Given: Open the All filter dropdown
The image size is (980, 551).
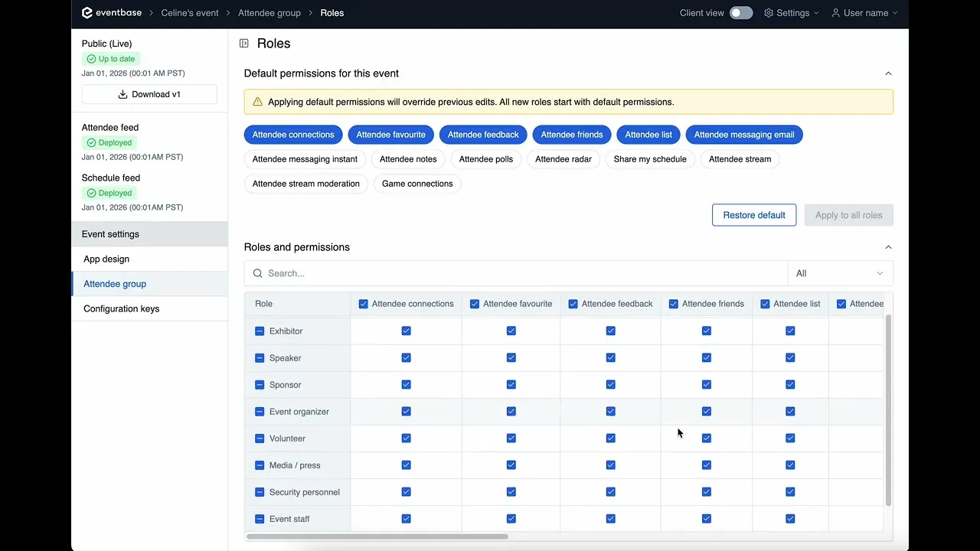Looking at the screenshot, I should (840, 273).
